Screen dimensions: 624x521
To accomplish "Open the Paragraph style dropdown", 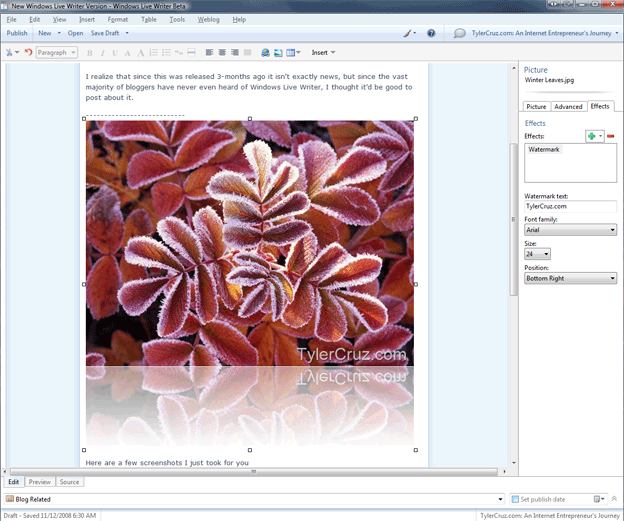I will pyautogui.click(x=57, y=53).
